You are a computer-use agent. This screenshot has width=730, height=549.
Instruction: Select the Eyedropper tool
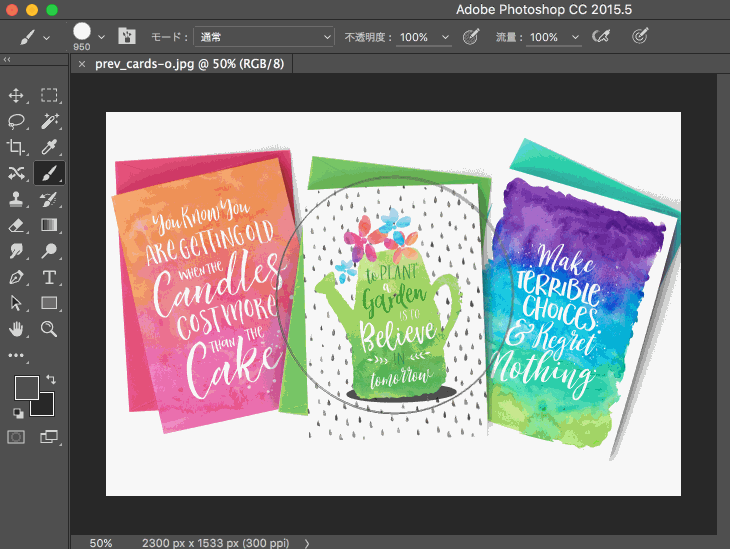pyautogui.click(x=49, y=147)
